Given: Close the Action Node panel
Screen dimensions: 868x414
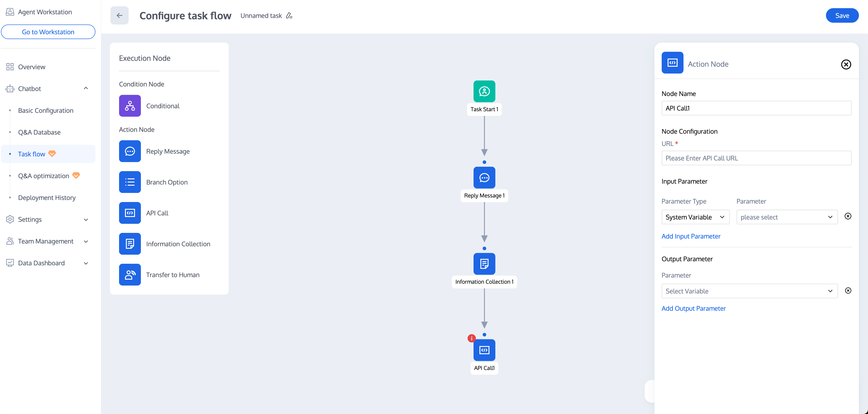Looking at the screenshot, I should tap(846, 64).
